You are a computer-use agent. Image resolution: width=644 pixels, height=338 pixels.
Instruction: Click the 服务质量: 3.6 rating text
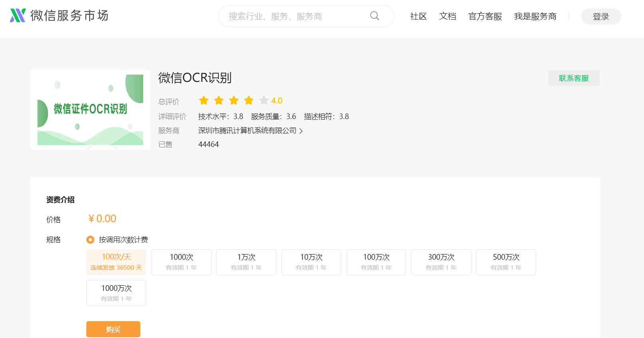point(273,117)
